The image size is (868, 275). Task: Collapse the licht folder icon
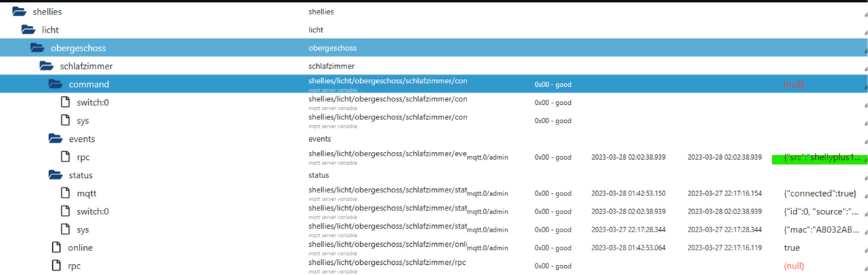(x=28, y=30)
